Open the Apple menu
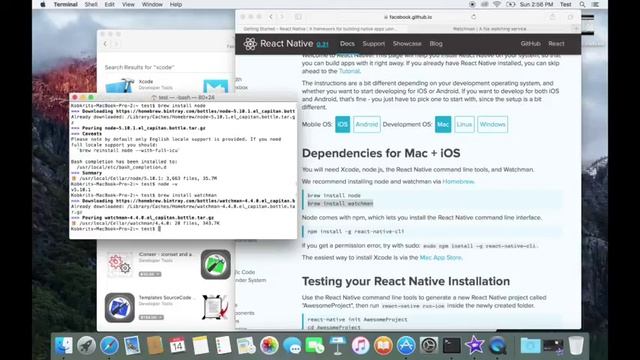Image resolution: width=640 pixels, height=360 pixels. point(43,4)
